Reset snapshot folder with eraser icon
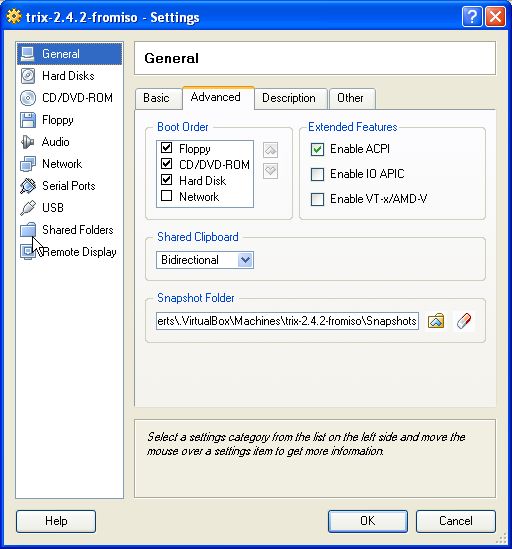Viewport: 512px width, 549px height. [464, 321]
